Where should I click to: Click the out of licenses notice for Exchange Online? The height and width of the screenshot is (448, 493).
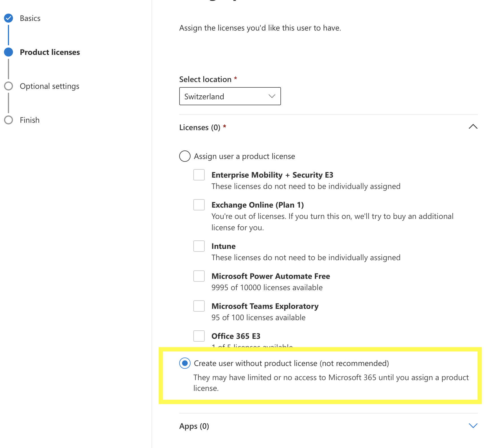[332, 222]
